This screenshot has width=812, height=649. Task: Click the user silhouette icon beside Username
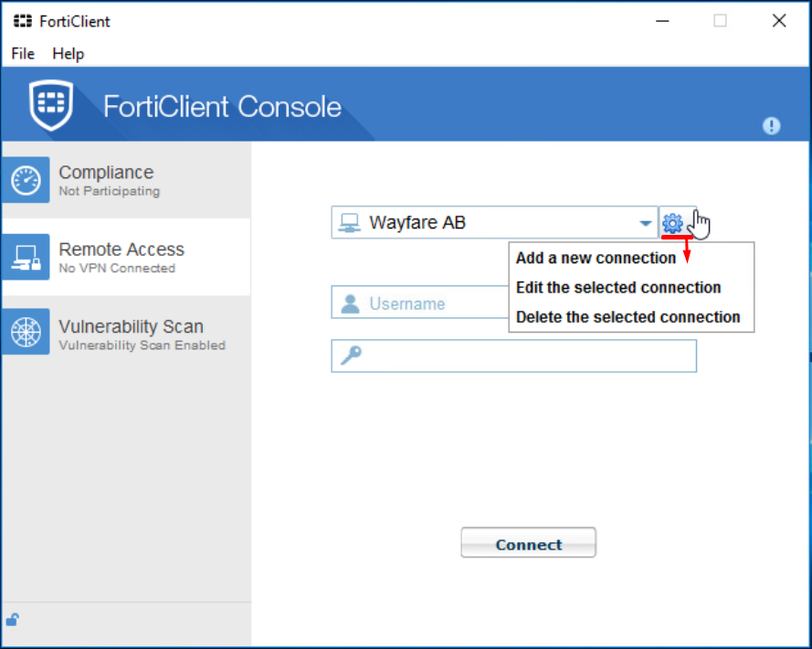click(x=350, y=303)
